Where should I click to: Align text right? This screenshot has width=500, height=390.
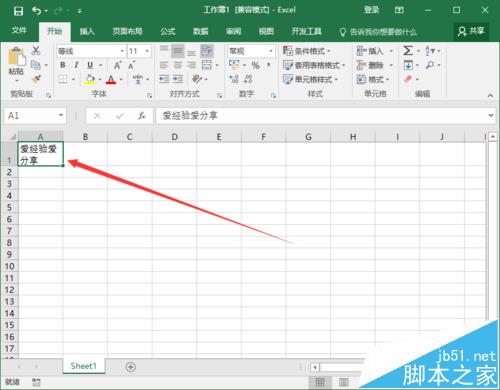click(x=191, y=65)
